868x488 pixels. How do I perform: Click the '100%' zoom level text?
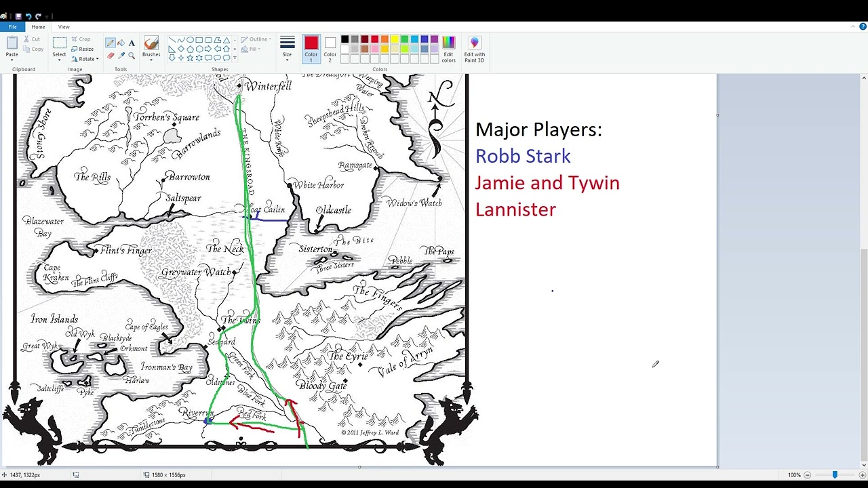tap(794, 474)
